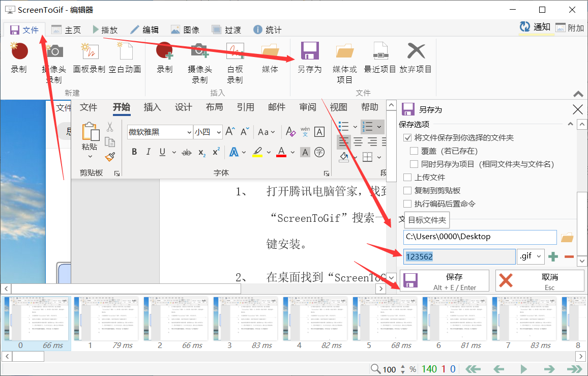Switch to the 主页 ribbon tab
588x376 pixels.
(x=66, y=30)
